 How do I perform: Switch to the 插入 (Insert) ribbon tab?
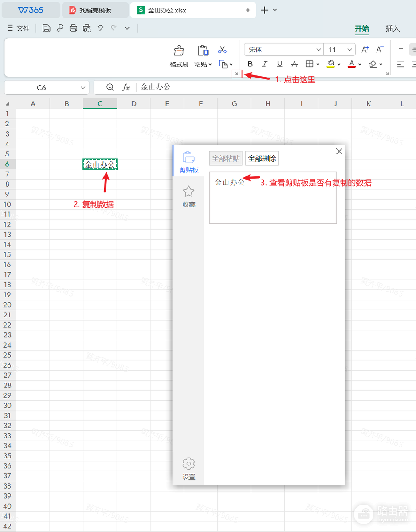point(393,28)
